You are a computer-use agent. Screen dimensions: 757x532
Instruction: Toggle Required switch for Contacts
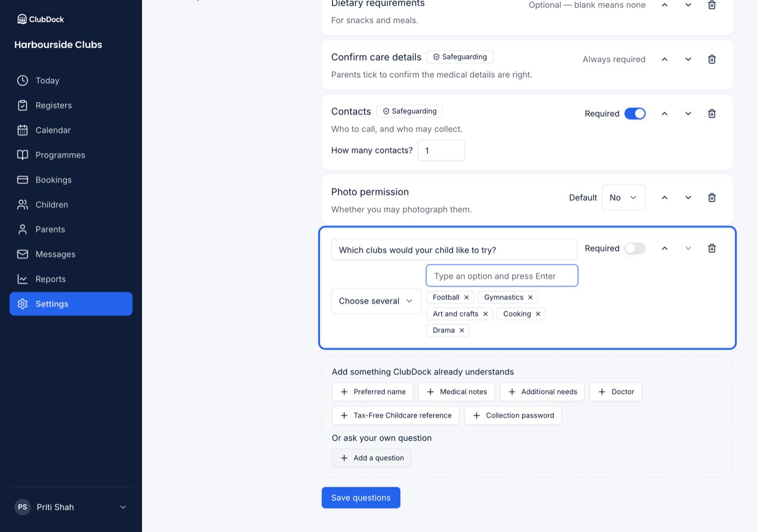(635, 114)
